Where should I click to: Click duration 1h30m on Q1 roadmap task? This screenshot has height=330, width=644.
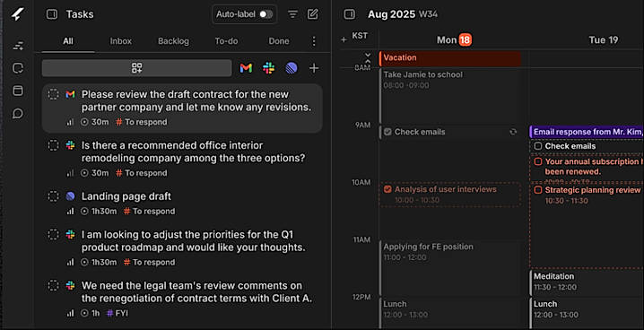point(99,262)
